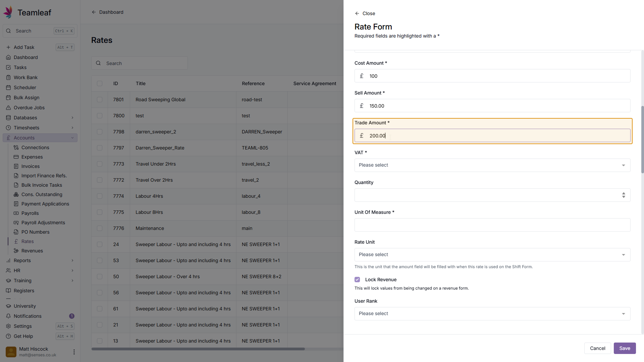Click the Rate Form vertical scrollbar
Image resolution: width=644 pixels, height=362 pixels.
point(642,139)
